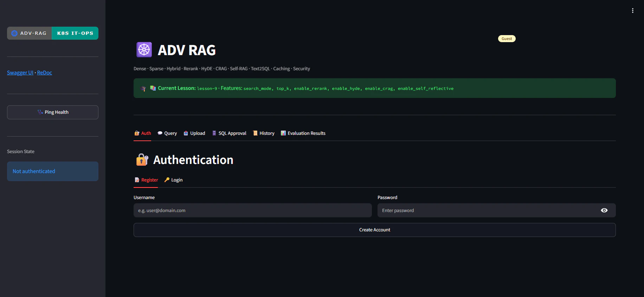
Task: Click the key icon on the Login tab
Action: click(x=167, y=180)
